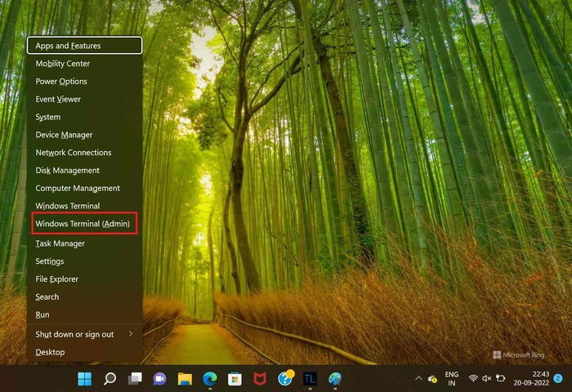Screen dimensions: 572x392
Task: Open the McAfee shield icon
Action: [260, 379]
